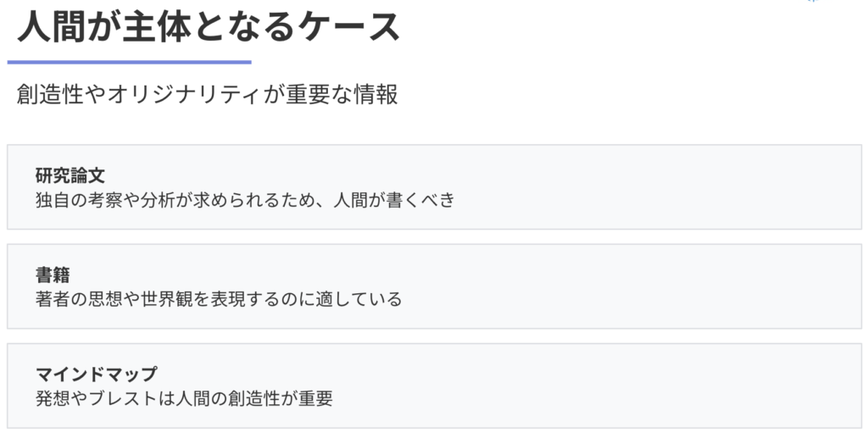868x433 pixels.
Task: Click the 研究論文 card title
Action: pyautogui.click(x=70, y=175)
